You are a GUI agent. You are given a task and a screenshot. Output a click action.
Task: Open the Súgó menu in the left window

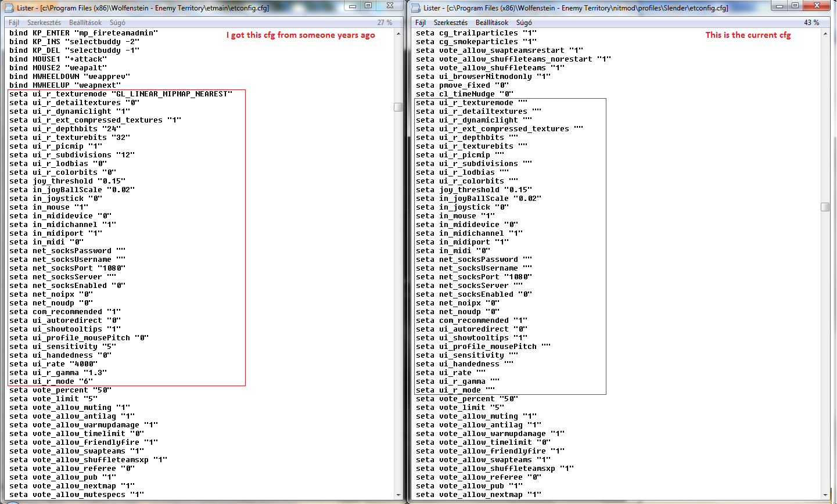coord(117,23)
